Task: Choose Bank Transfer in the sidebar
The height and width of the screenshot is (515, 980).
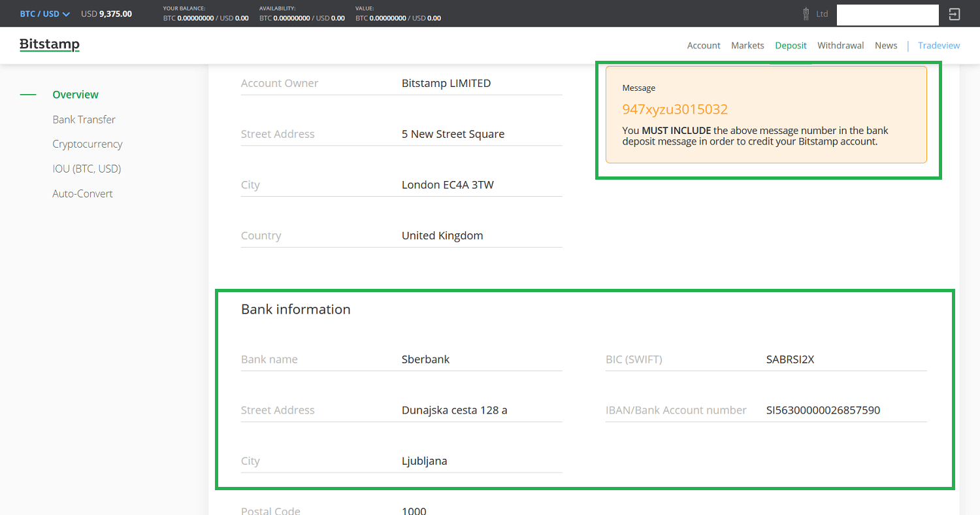Action: click(x=84, y=120)
